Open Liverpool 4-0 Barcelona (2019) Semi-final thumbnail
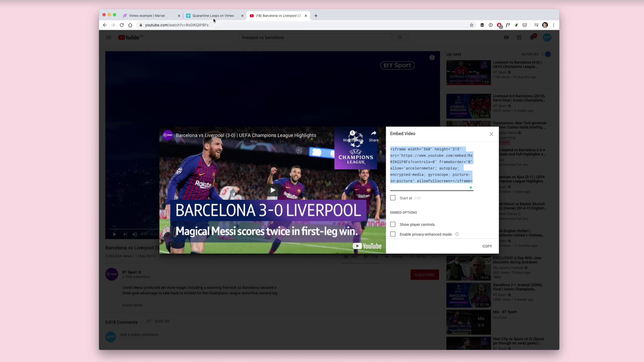This screenshot has height=362, width=644. tap(469, 106)
